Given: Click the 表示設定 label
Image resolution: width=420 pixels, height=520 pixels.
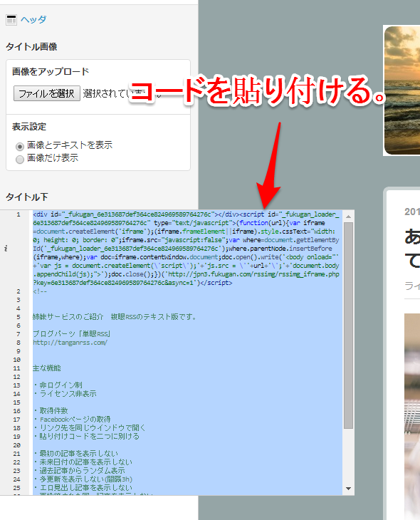Looking at the screenshot, I should 29,127.
